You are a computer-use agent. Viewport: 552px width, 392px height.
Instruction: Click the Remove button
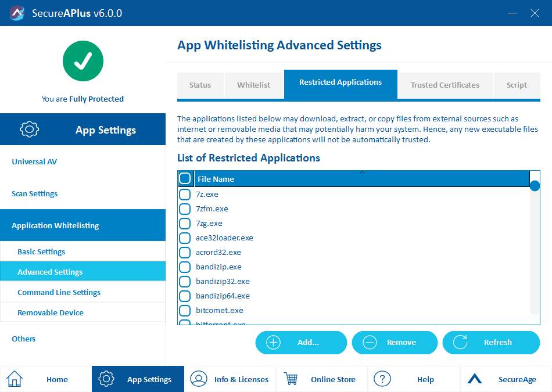[395, 343]
